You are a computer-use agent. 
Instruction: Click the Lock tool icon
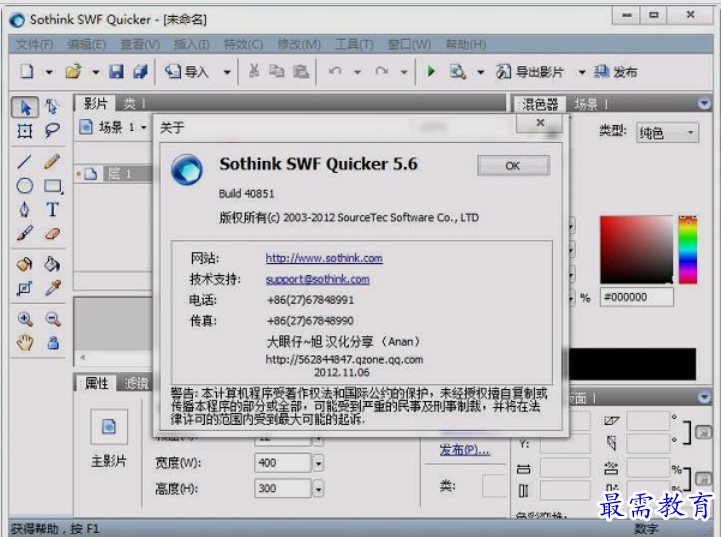[x=53, y=343]
